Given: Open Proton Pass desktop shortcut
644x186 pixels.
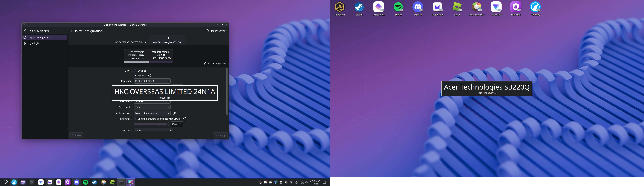Looking at the screenshot, I should pyautogui.click(x=379, y=9).
